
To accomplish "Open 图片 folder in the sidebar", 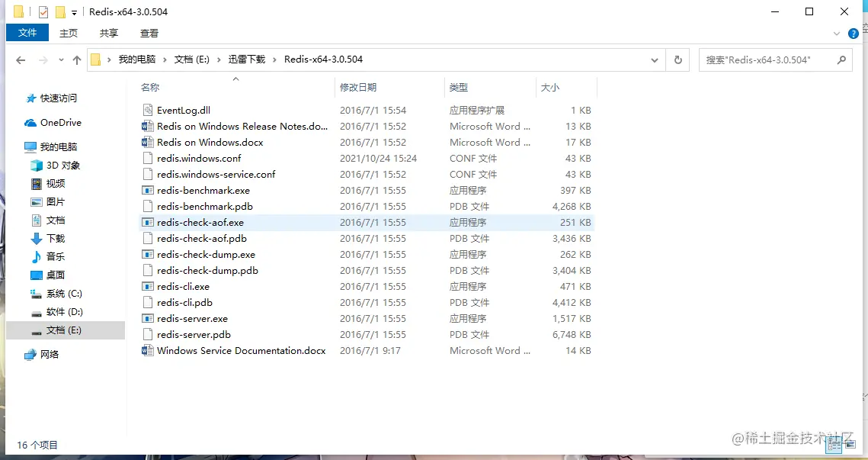I will (48, 201).
